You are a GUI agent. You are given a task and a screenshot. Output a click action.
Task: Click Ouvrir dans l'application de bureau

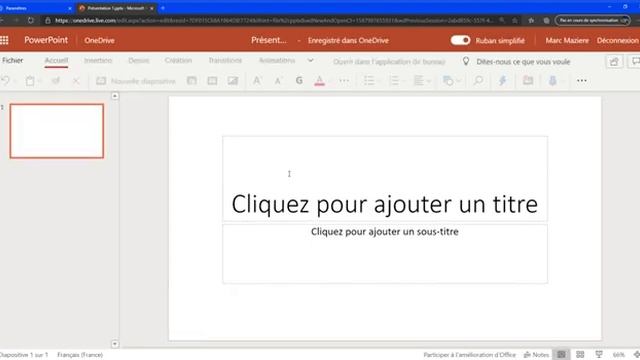pyautogui.click(x=389, y=62)
